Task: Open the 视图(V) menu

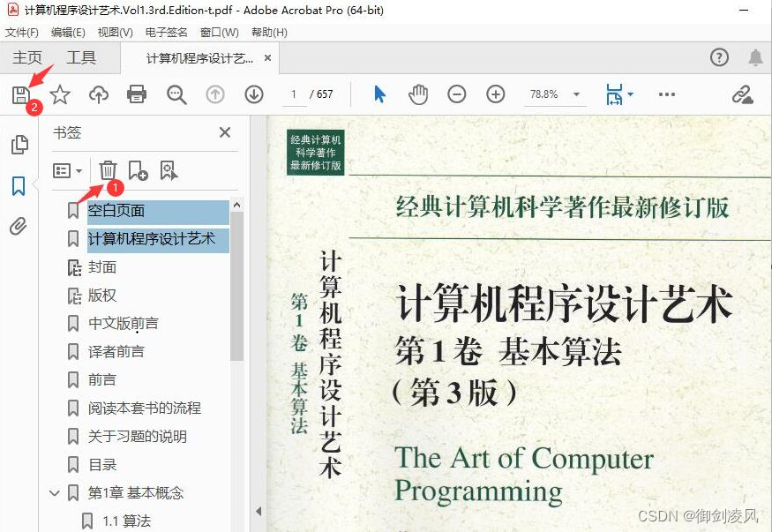Action: point(116,33)
